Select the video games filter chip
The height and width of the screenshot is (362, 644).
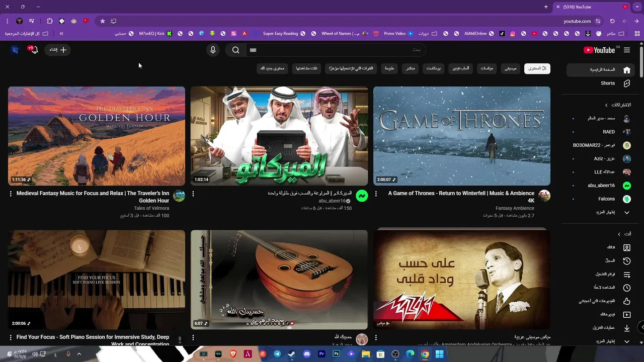pyautogui.click(x=460, y=68)
